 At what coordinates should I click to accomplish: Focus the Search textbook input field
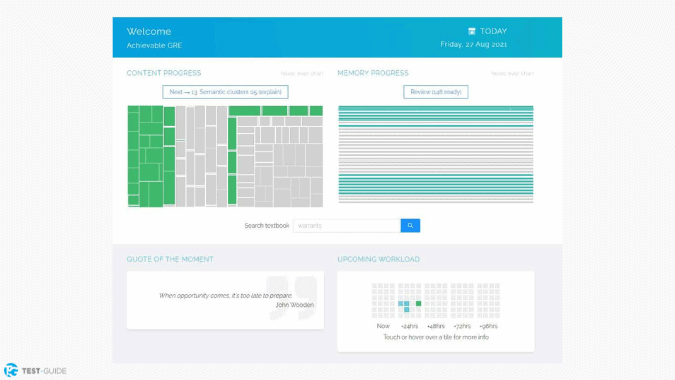click(347, 226)
